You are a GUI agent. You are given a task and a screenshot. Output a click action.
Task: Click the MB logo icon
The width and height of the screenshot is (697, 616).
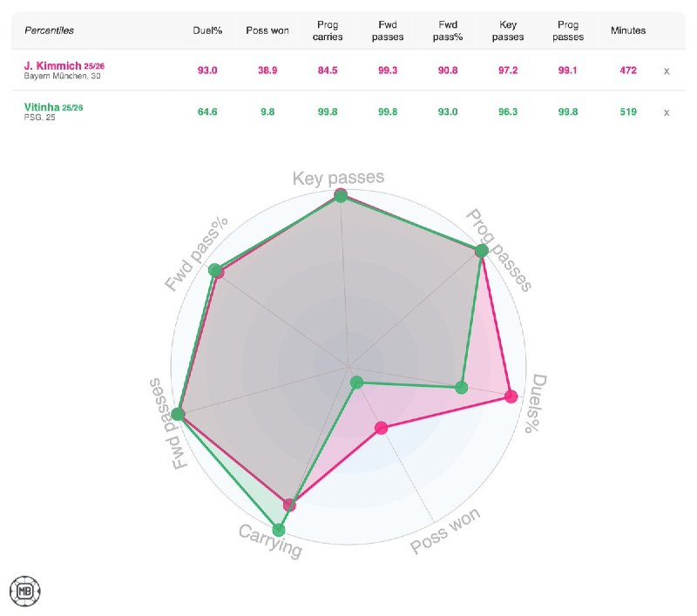[x=25, y=591]
